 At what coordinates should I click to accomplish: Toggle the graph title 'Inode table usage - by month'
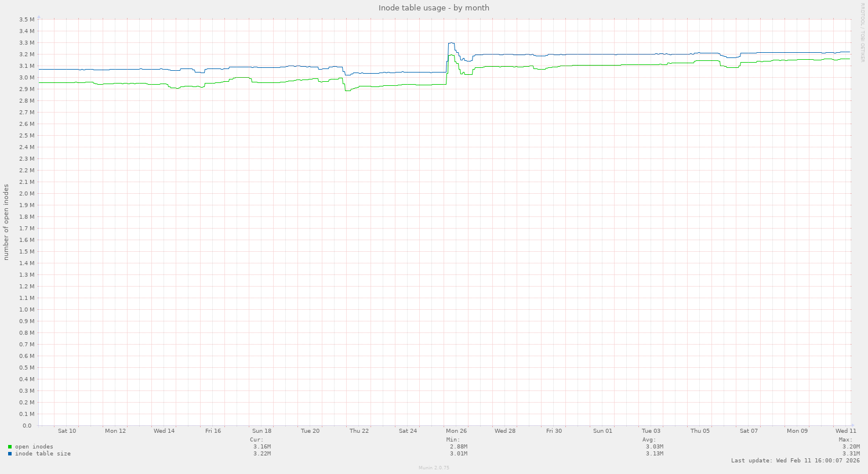(x=434, y=8)
